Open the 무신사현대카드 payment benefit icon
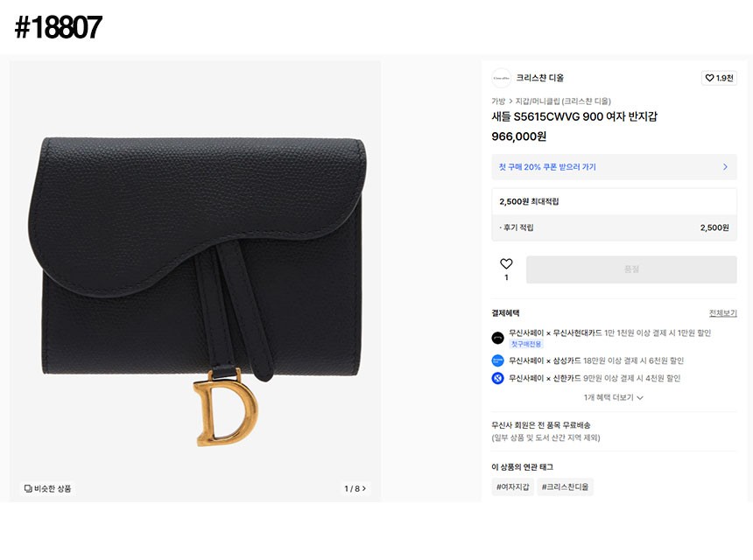Screen dimensions: 753x560 [x=497, y=338]
